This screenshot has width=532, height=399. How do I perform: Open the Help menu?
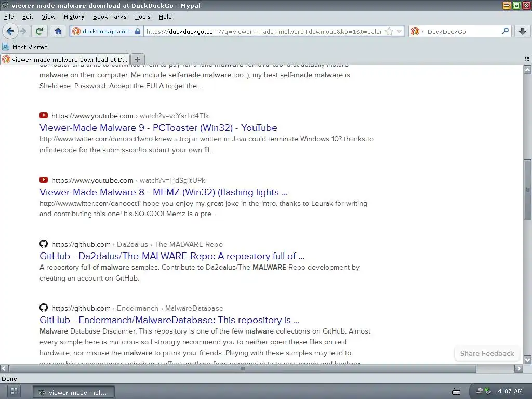coord(165,17)
